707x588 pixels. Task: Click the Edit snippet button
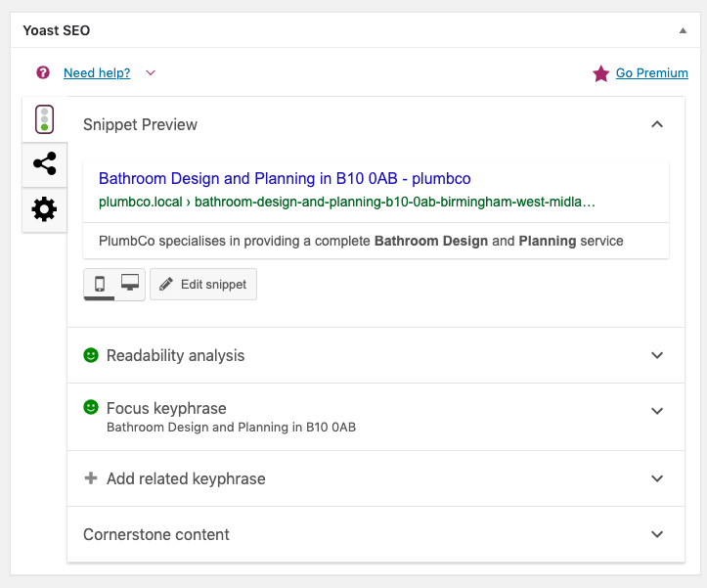pos(203,285)
